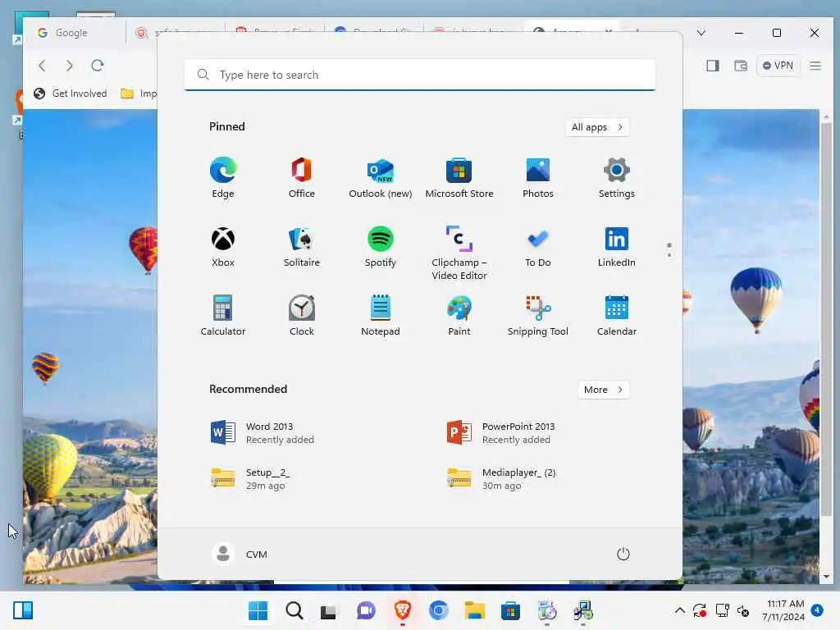Viewport: 840px width, 630px height.
Task: Open the clock showing 11:17 AM
Action: pos(783,610)
